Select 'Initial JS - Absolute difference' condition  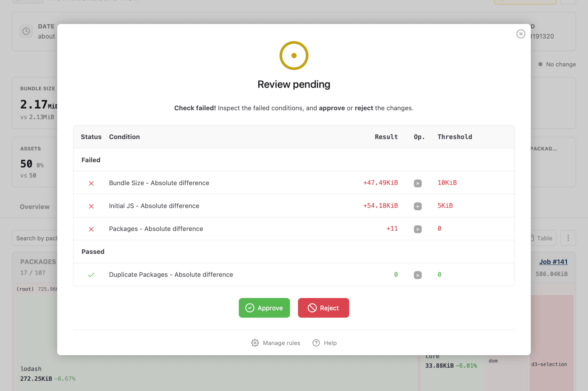pyautogui.click(x=154, y=206)
